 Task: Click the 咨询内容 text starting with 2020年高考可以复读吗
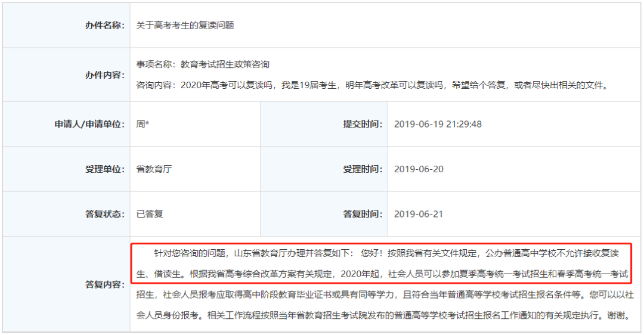[x=373, y=85]
